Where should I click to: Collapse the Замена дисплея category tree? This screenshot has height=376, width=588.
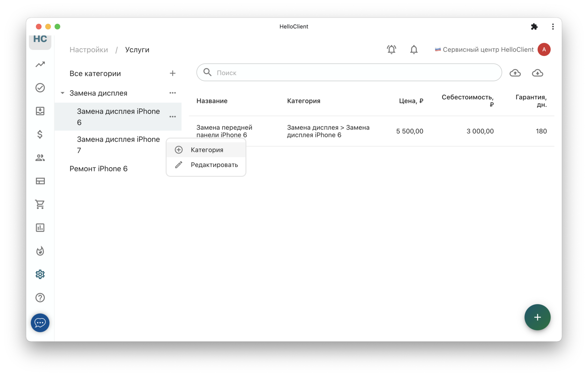tap(62, 93)
